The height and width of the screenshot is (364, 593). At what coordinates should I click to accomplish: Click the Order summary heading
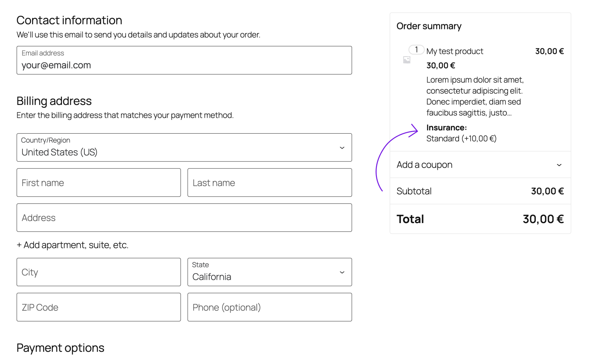[x=429, y=26]
